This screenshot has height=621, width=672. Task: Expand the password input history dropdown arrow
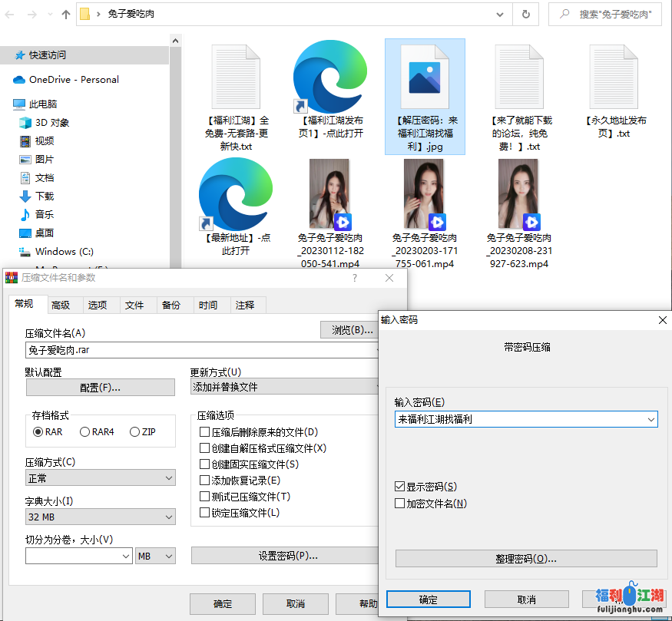pos(651,419)
